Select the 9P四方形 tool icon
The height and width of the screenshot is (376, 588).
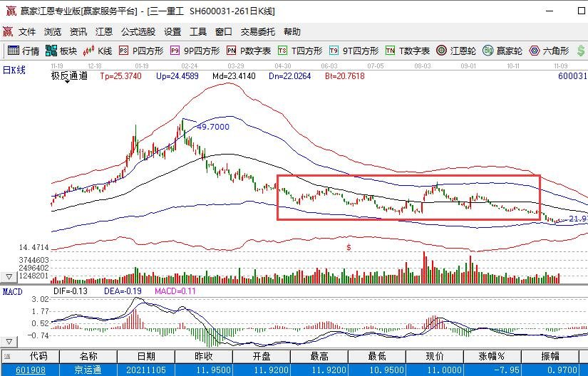(175, 51)
